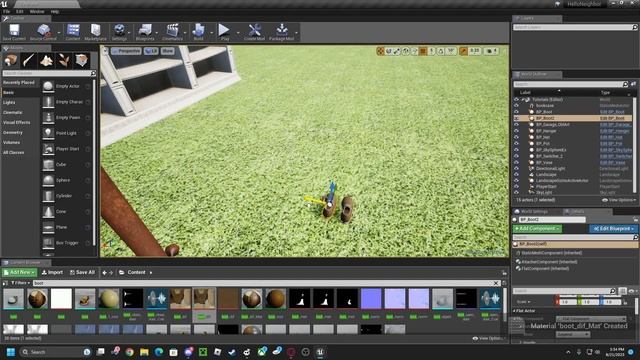This screenshot has height=360, width=640.
Task: Open the Settings toolbar icon
Action: click(x=119, y=32)
